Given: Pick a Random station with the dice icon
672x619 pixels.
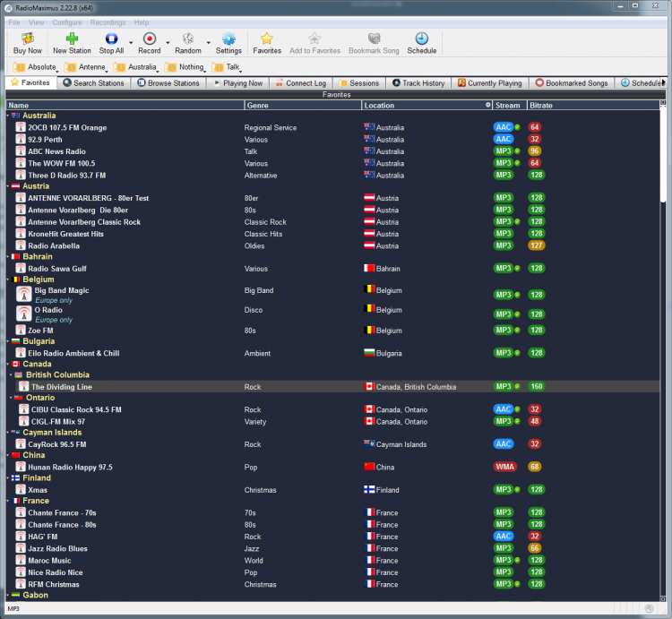Looking at the screenshot, I should point(188,39).
